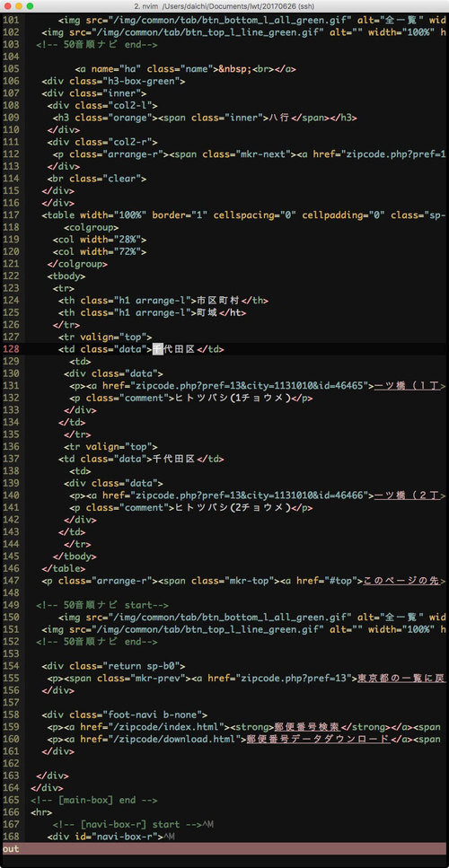Click the 千代田区 text on line 128
Screen dimensions: 449x868
pos(174,349)
